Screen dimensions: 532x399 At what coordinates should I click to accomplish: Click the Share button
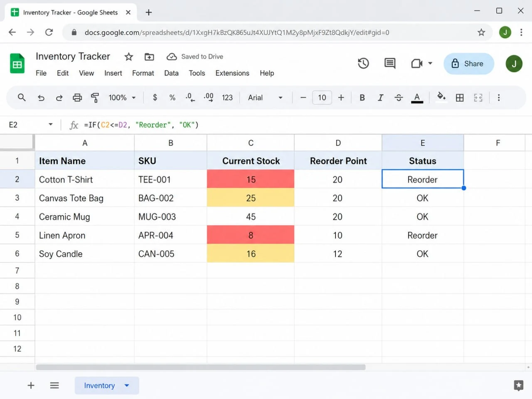(x=468, y=64)
